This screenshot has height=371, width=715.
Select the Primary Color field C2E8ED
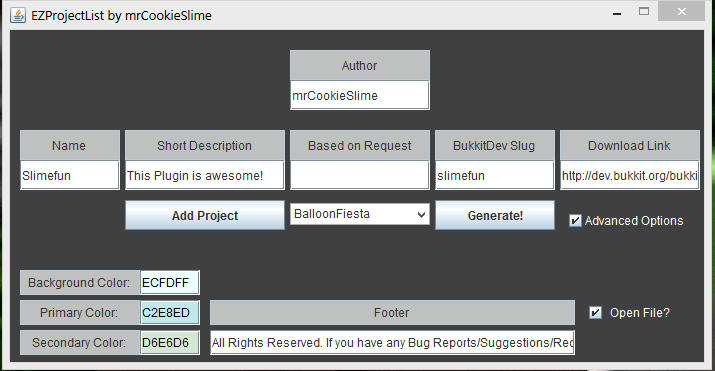click(170, 313)
